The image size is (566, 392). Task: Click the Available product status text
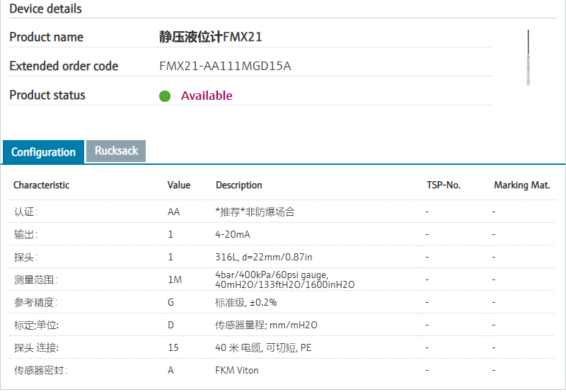coord(207,96)
